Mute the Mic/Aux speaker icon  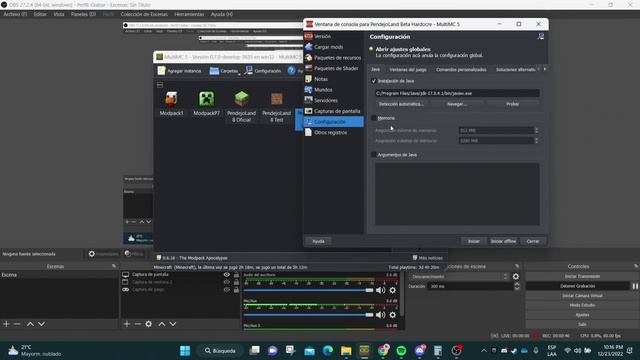point(380,315)
